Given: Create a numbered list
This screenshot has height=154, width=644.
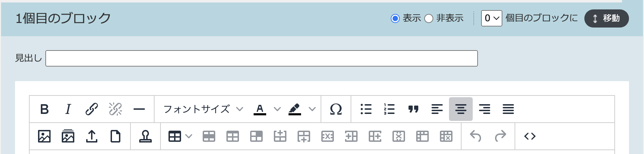Looking at the screenshot, I should point(389,109).
